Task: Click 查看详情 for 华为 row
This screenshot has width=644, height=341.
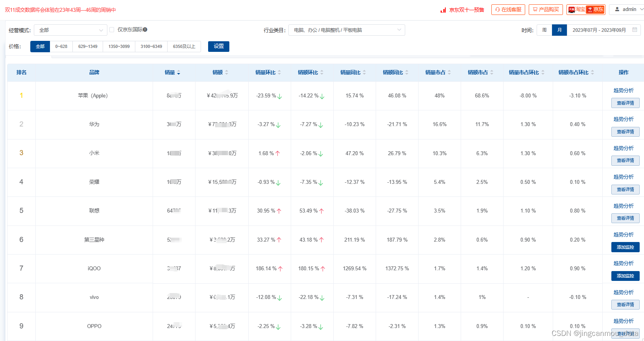Action: coord(626,132)
